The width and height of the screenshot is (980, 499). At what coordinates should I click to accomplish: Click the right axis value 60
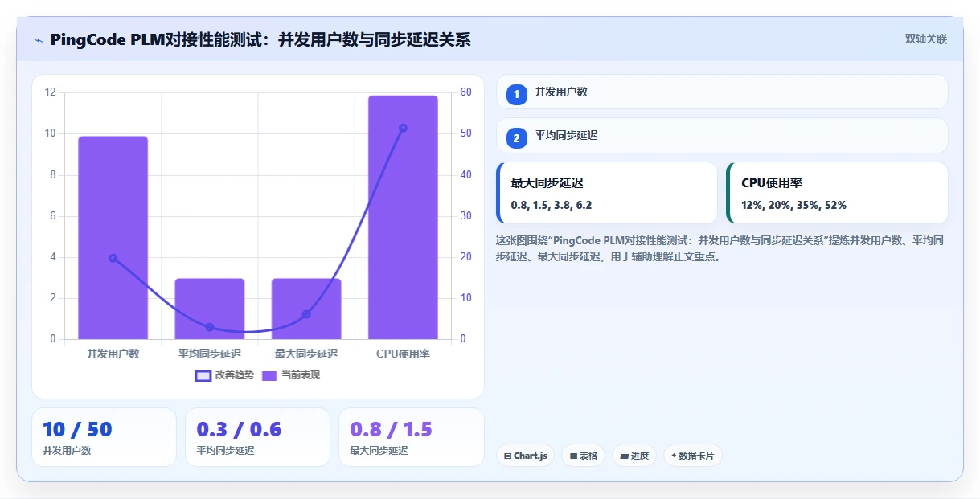click(x=466, y=92)
